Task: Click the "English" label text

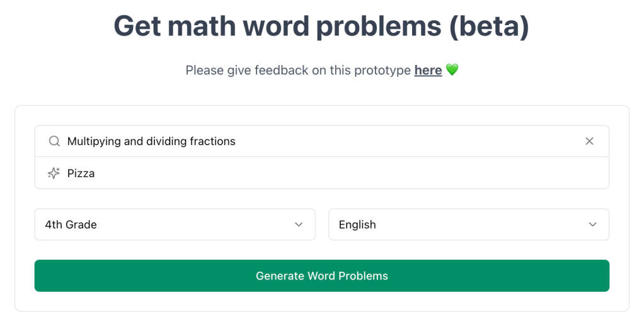Action: [x=357, y=224]
